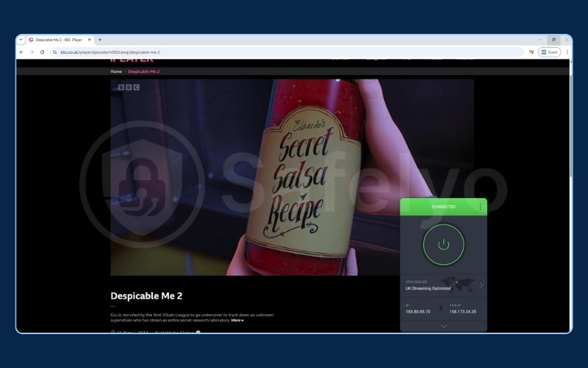Close the Despicable Me 2 tab
This screenshot has height=368, width=588.
point(89,40)
